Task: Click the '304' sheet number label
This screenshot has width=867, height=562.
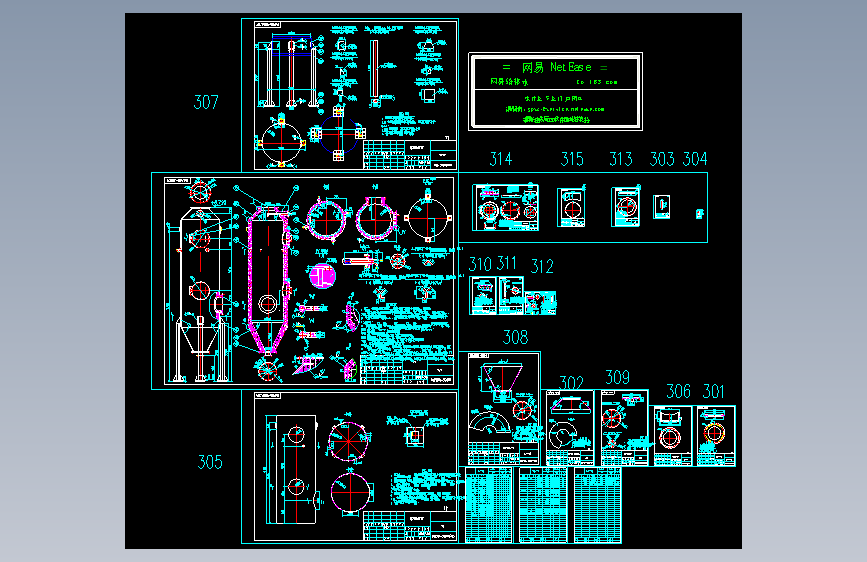Action: [x=695, y=159]
